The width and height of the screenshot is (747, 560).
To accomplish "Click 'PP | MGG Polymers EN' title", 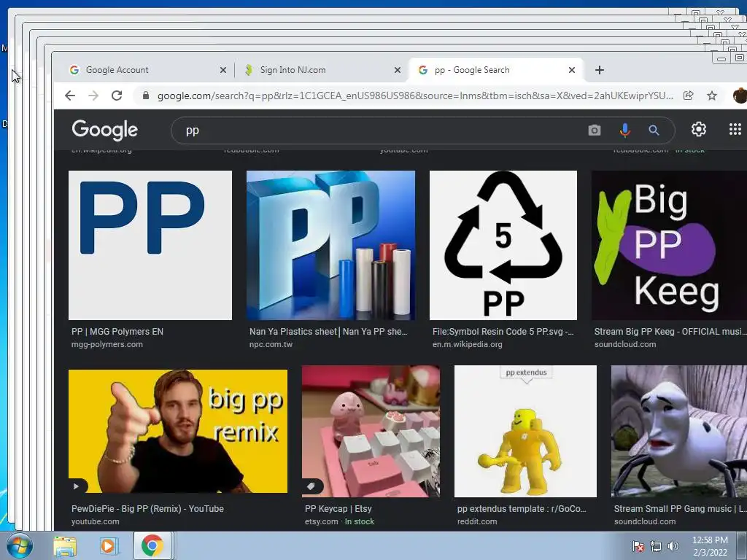I will click(117, 332).
